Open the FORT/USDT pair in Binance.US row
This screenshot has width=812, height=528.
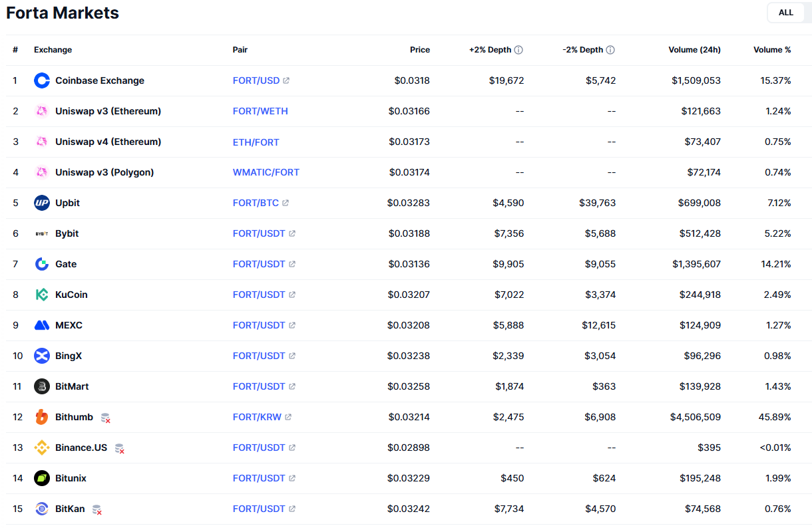click(259, 448)
